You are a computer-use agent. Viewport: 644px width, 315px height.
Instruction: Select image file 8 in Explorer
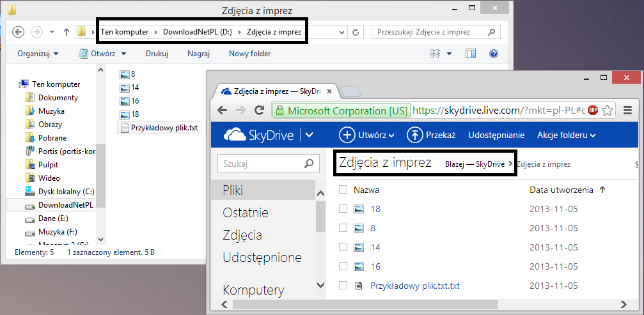coord(127,74)
